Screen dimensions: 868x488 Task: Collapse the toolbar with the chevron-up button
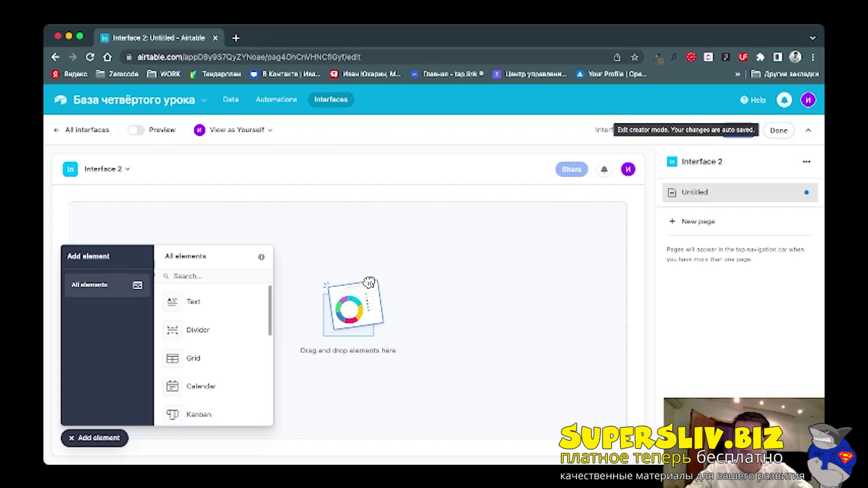point(808,131)
